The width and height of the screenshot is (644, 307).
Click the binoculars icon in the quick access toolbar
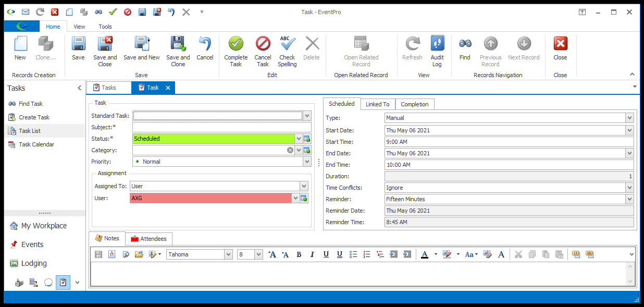[98, 11]
